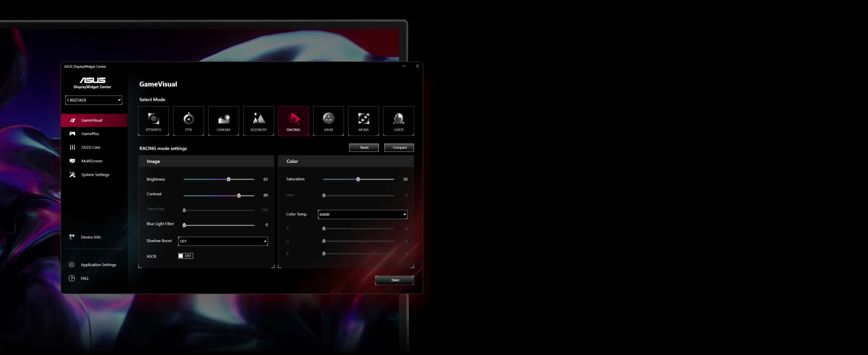This screenshot has height=355, width=868.
Task: Expand the Shadow Boost dropdown
Action: pyautogui.click(x=223, y=241)
